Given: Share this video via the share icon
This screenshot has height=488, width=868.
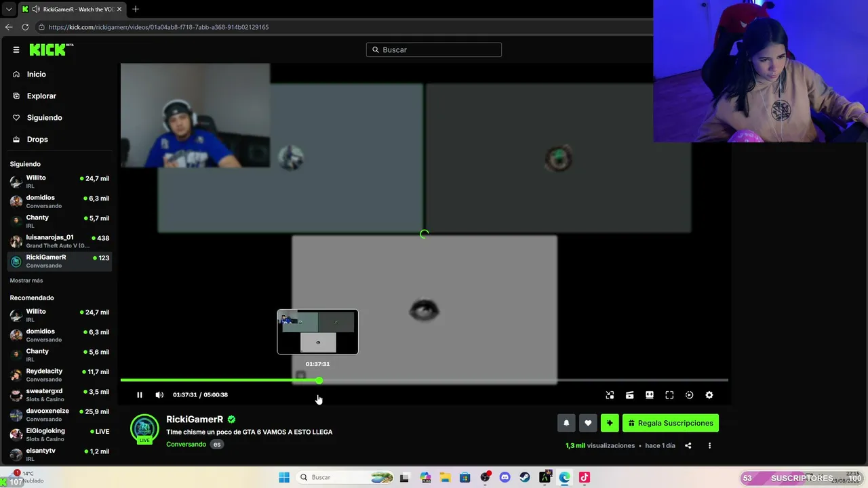Looking at the screenshot, I should coord(688,445).
